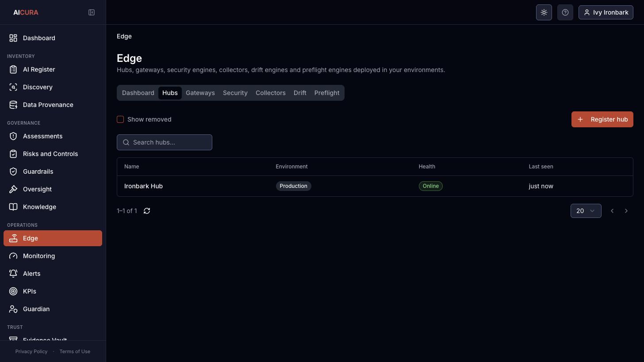Open the Ironbark Hub row
Screen dimensions: 644x362
(375, 186)
